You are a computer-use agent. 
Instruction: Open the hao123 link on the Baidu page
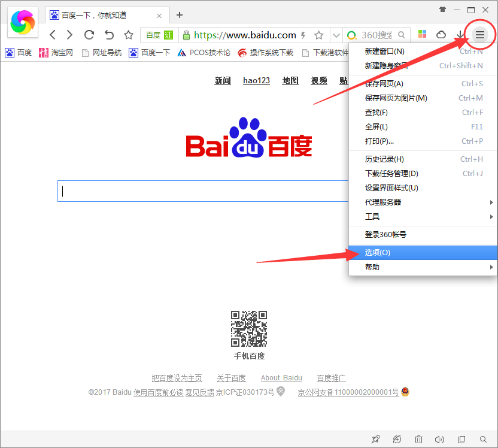(256, 80)
